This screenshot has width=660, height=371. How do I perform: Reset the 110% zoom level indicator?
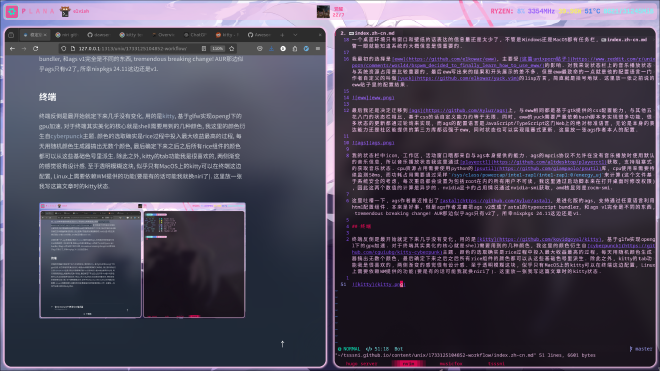tap(218, 49)
